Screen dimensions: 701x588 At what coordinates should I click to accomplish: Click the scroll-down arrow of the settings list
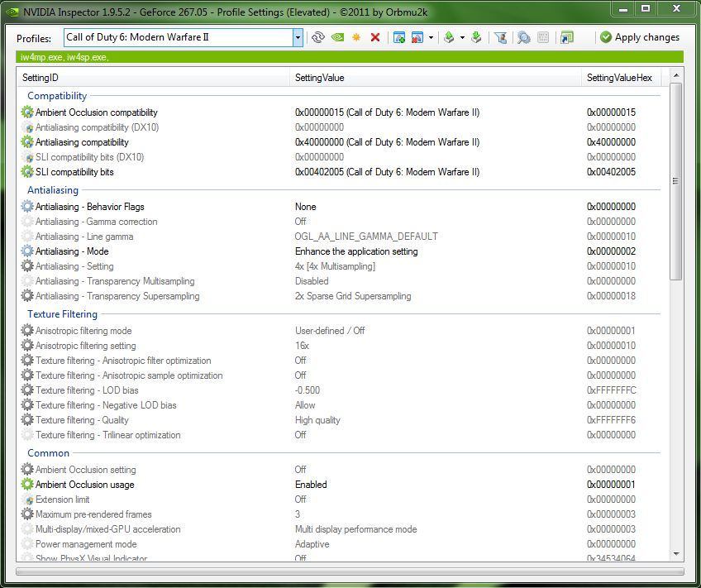coord(675,554)
